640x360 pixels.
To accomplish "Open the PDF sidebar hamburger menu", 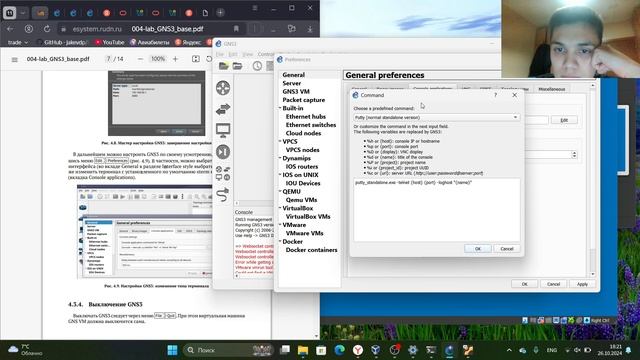I will click(x=15, y=59).
